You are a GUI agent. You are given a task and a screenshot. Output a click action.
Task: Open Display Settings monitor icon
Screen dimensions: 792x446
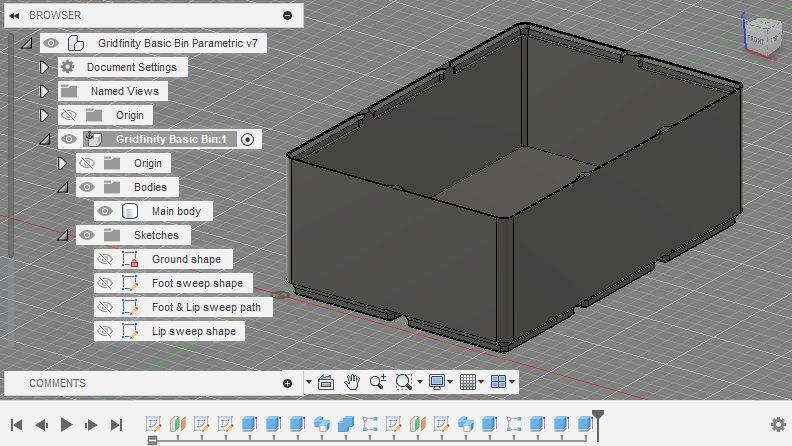436,382
